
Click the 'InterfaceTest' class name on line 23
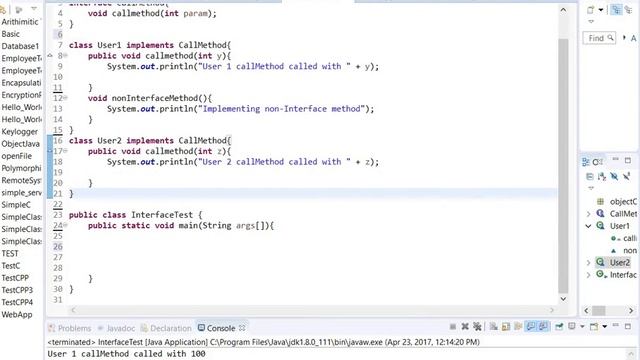click(x=162, y=215)
